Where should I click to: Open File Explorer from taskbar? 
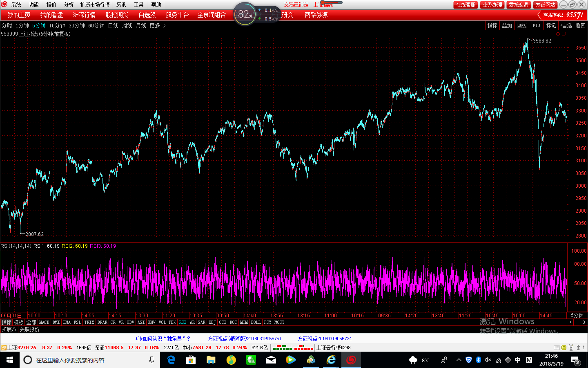pyautogui.click(x=211, y=360)
